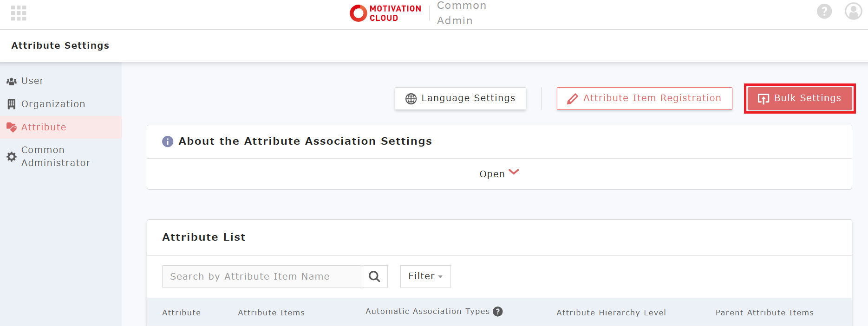Click the Motivation Cloud logo
Screen dimensions: 868x326
(x=385, y=13)
